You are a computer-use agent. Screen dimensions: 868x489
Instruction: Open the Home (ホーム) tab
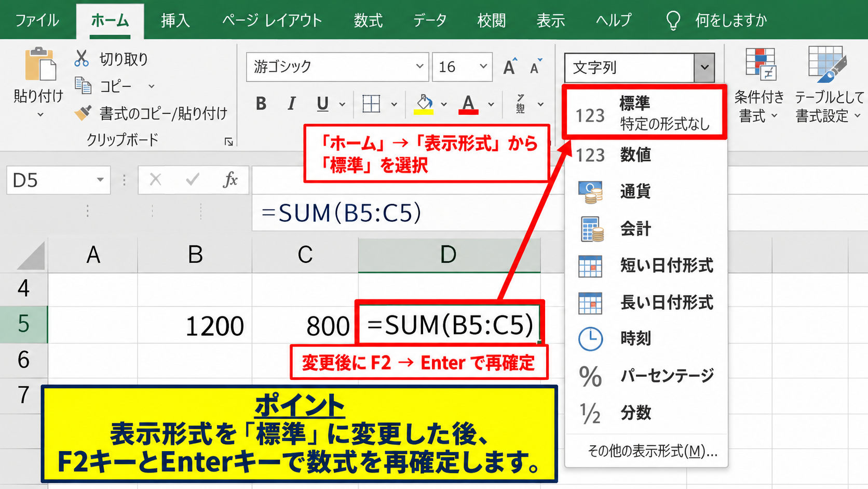pos(110,21)
